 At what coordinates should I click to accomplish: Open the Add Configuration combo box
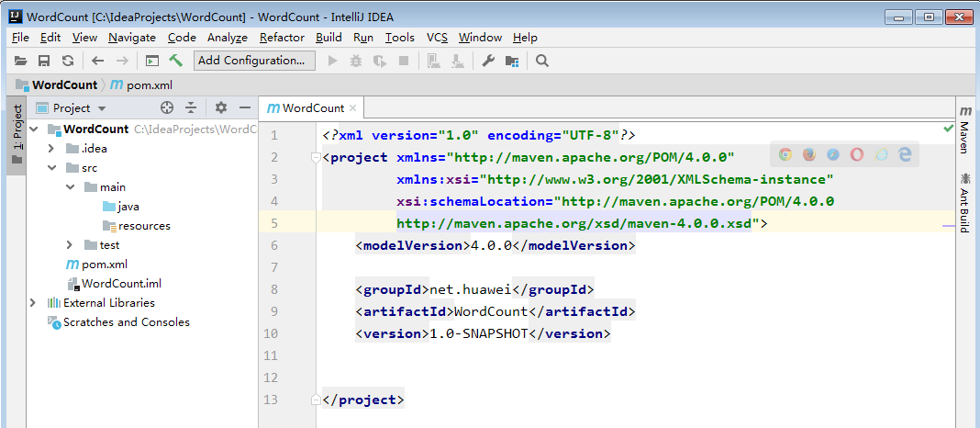[x=254, y=61]
